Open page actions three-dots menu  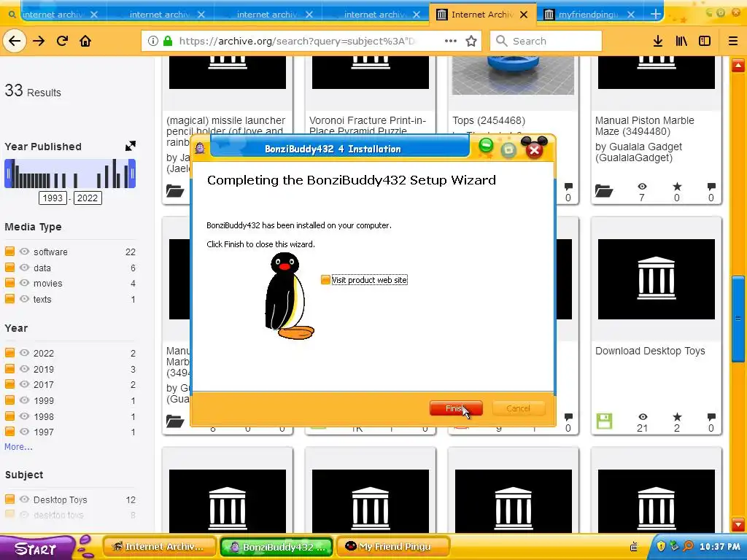click(x=451, y=41)
